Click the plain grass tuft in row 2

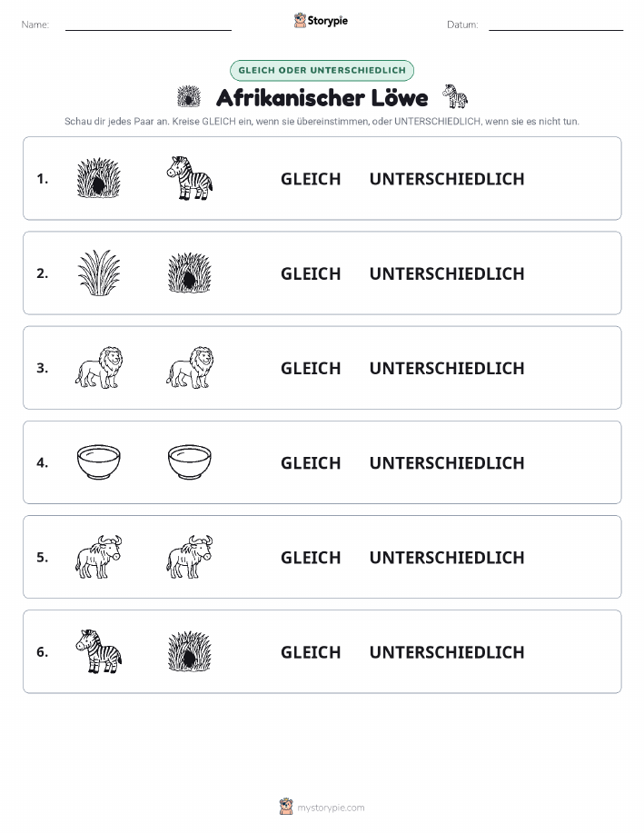pyautogui.click(x=98, y=273)
